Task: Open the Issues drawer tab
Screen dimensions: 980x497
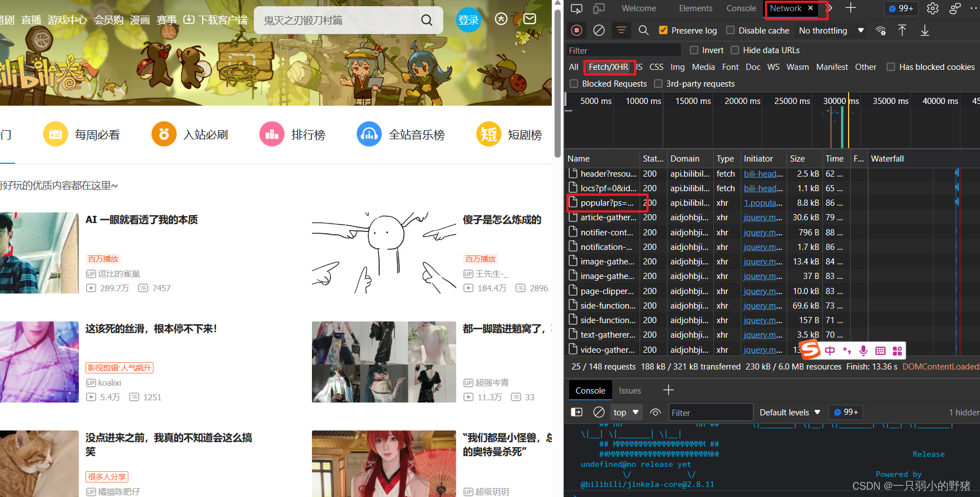Action: pos(630,390)
